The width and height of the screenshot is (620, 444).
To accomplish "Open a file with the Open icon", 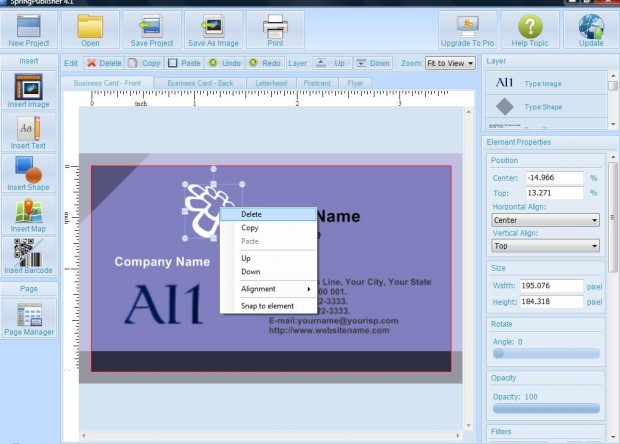I will [x=90, y=28].
